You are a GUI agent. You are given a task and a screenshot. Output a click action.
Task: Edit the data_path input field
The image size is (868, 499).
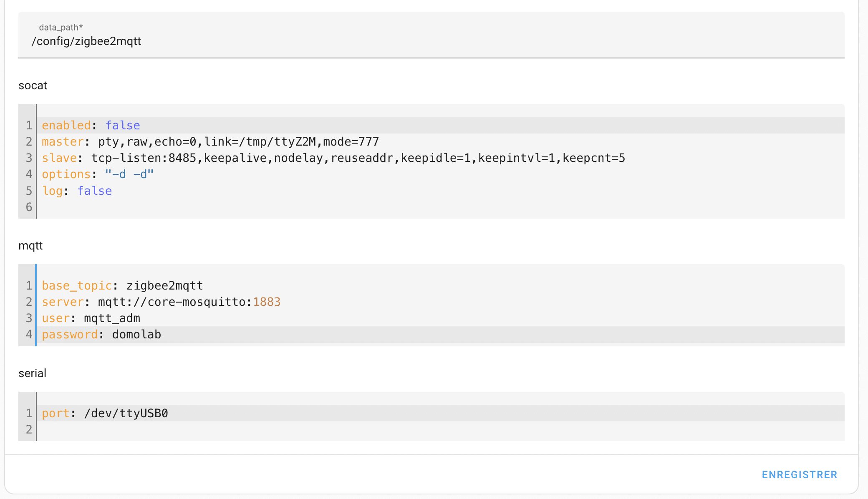(431, 35)
